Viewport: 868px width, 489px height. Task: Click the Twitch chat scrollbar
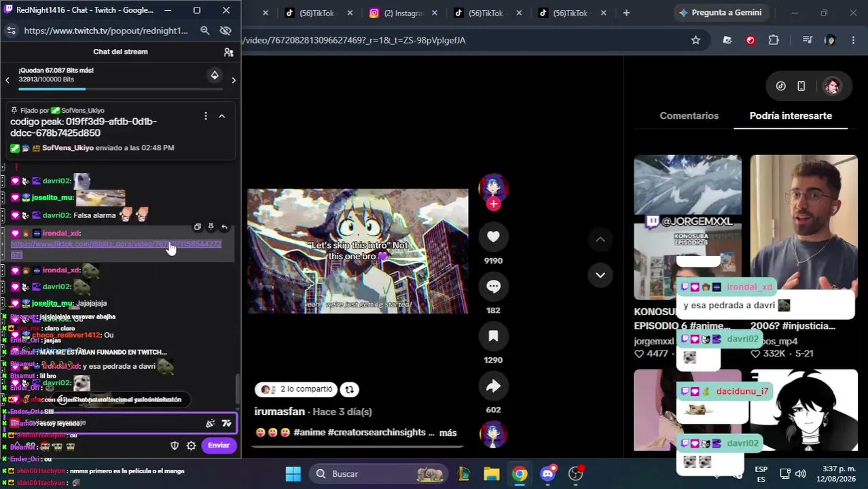(x=237, y=389)
